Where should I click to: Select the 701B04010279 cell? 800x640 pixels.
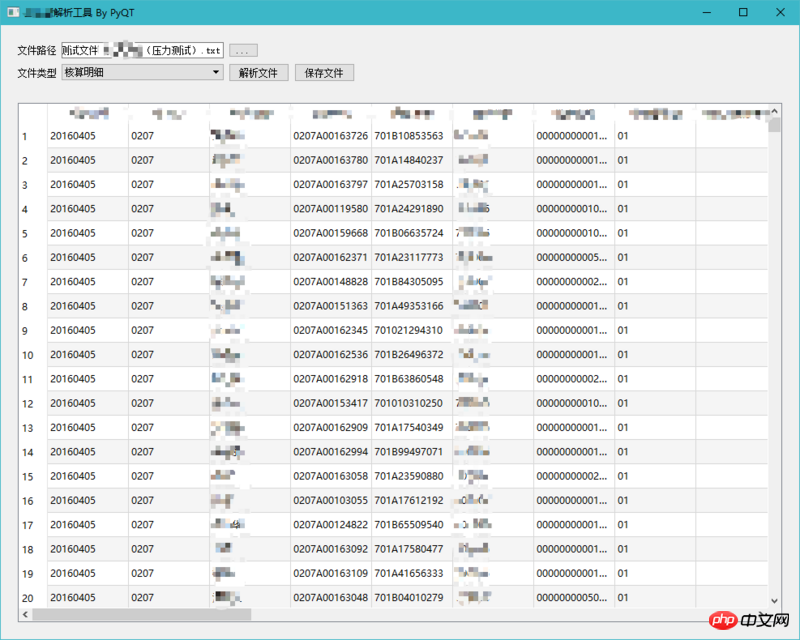point(412,597)
